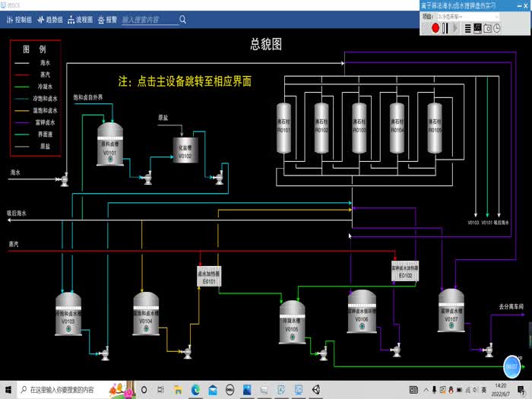This screenshot has height=399, width=532.
Task: Open heat exchanger E0102
Action: pyautogui.click(x=404, y=271)
